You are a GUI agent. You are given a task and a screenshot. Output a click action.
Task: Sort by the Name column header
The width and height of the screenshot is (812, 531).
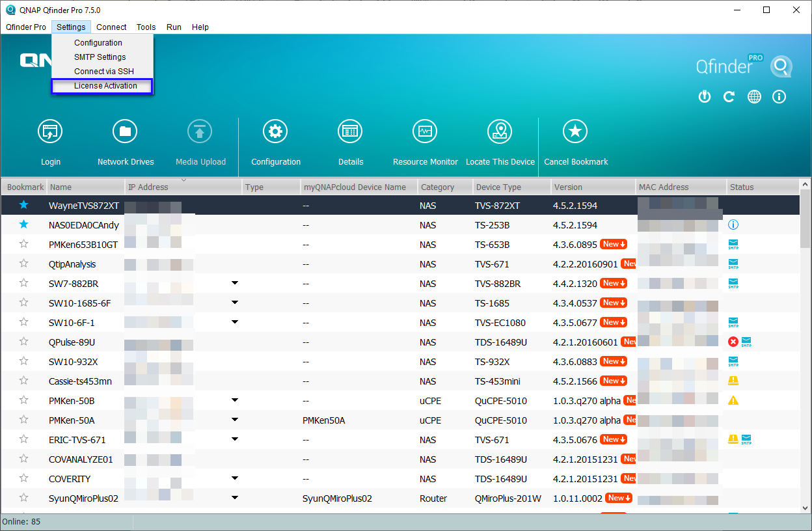pyautogui.click(x=86, y=187)
